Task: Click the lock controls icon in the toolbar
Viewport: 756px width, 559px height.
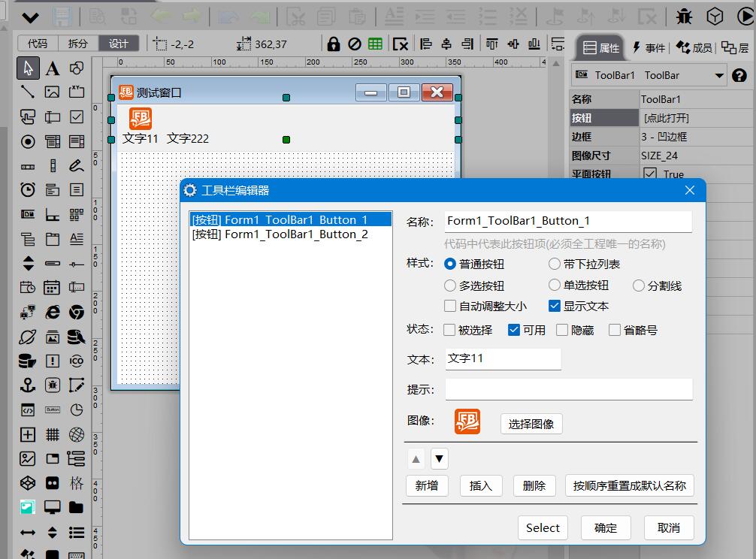Action: pyautogui.click(x=333, y=43)
